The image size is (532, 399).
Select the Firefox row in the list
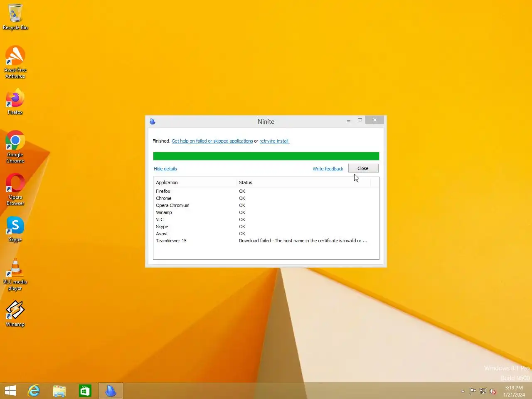point(266,191)
